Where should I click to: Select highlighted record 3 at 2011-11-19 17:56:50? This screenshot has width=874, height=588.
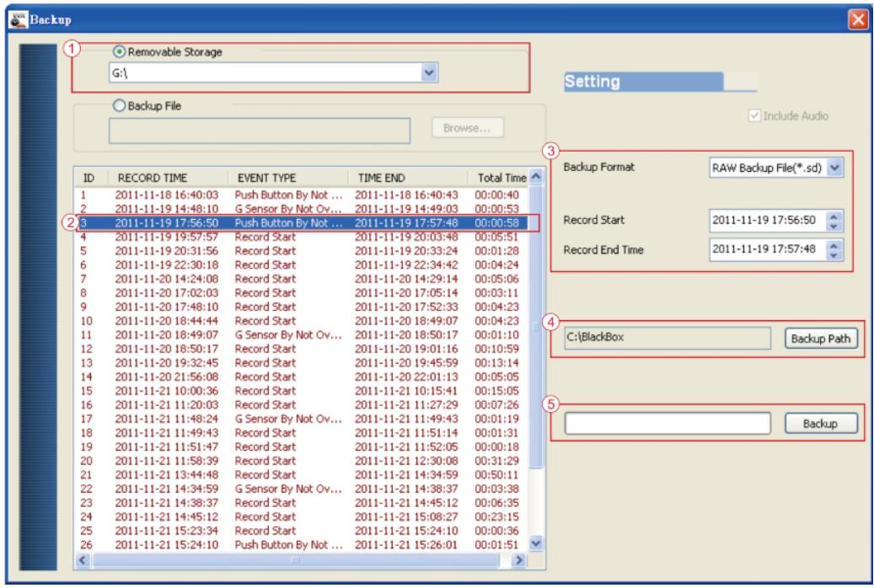tap(302, 223)
